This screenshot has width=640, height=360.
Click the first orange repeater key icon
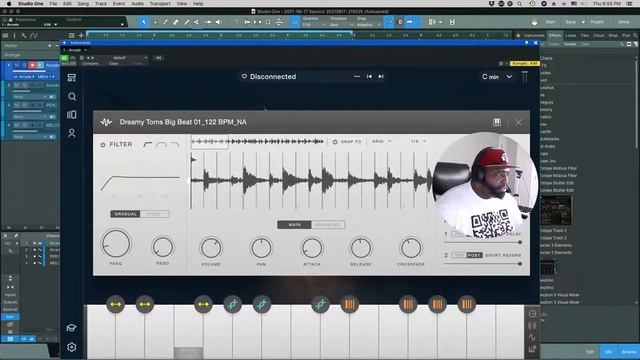click(349, 304)
